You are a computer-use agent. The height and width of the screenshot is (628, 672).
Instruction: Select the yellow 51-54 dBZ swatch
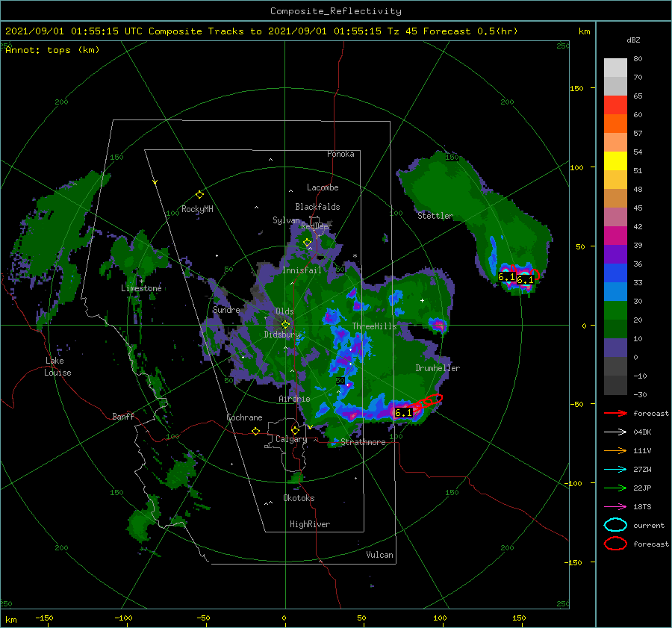(615, 161)
